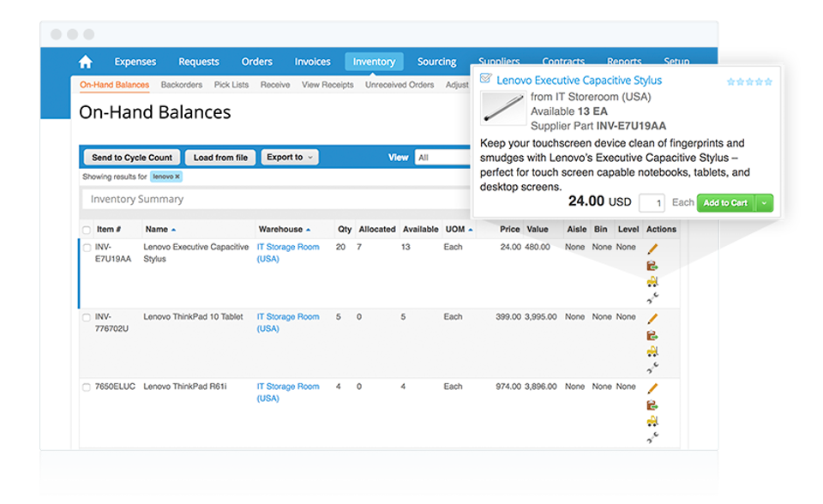823x504 pixels.
Task: Click the clipboard transfer icon for the Stylus
Action: coord(654,267)
